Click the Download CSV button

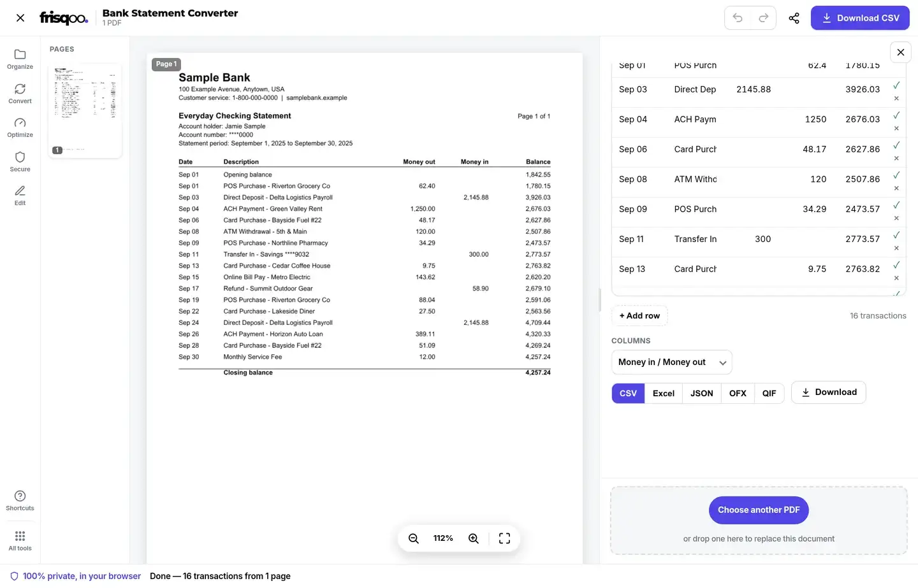click(860, 18)
